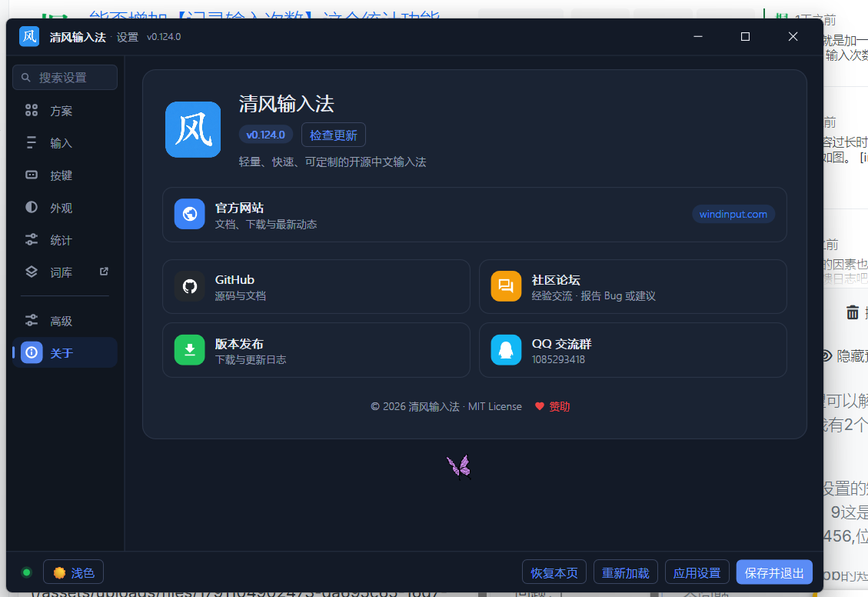Open the 社区论坛 card text
Image resolution: width=868 pixels, height=597 pixels.
tap(594, 288)
